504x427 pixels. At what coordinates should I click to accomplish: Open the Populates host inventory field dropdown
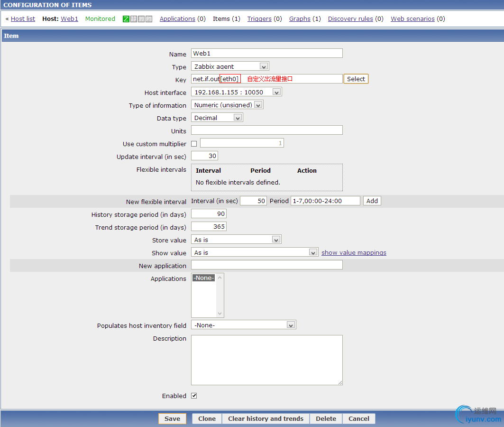pos(244,325)
